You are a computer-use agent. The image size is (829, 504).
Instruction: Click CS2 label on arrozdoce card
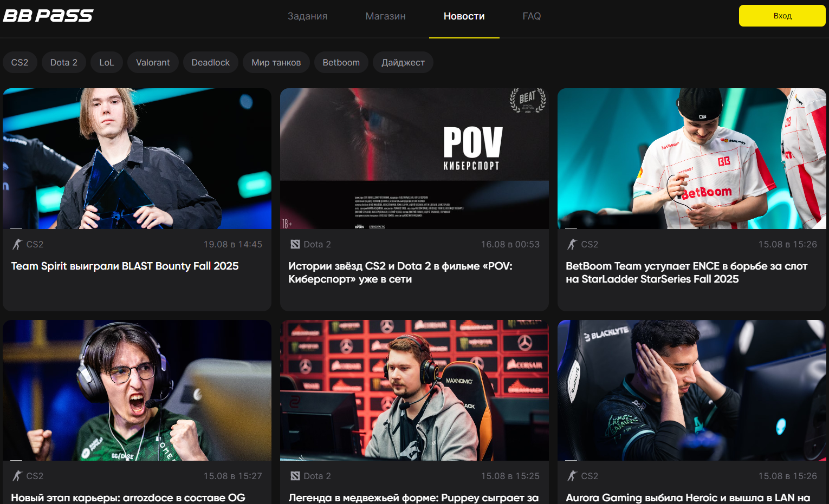pyautogui.click(x=35, y=476)
